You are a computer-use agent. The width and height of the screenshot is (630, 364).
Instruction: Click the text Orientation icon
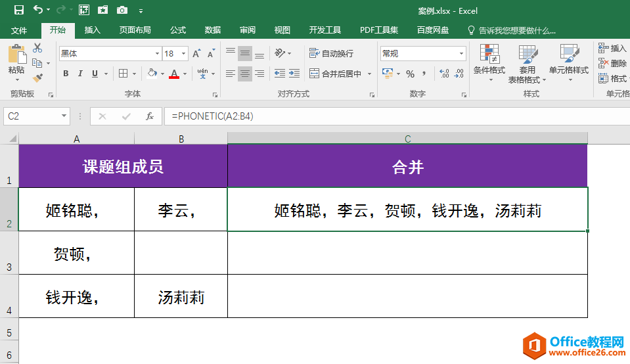click(280, 53)
